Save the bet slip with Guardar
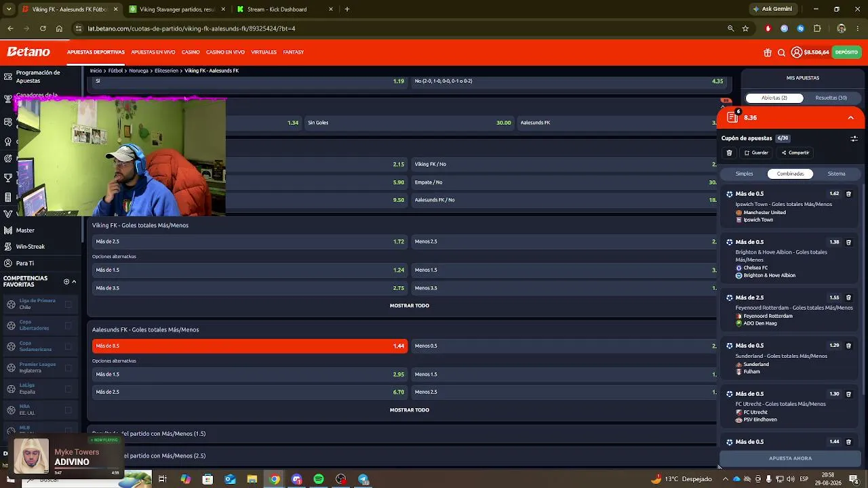868x488 pixels. point(756,152)
